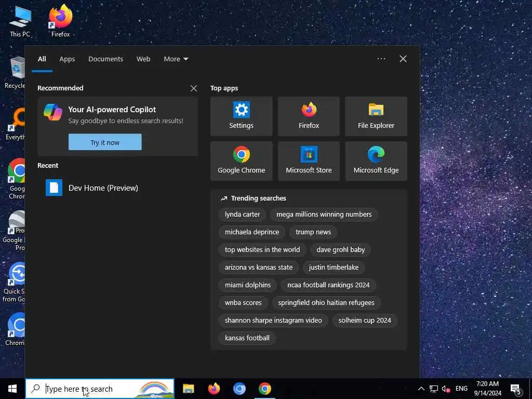Open Microsoft Store tile
532x399 pixels.
coord(309,161)
